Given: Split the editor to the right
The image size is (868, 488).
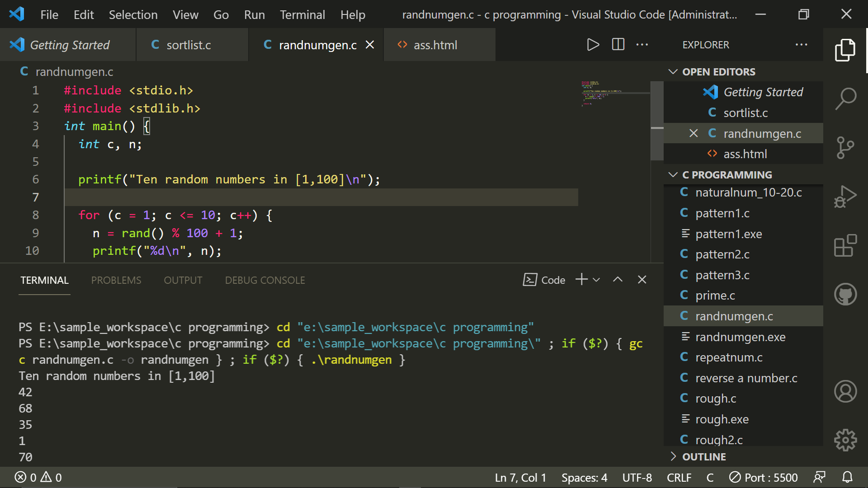Looking at the screenshot, I should (618, 45).
